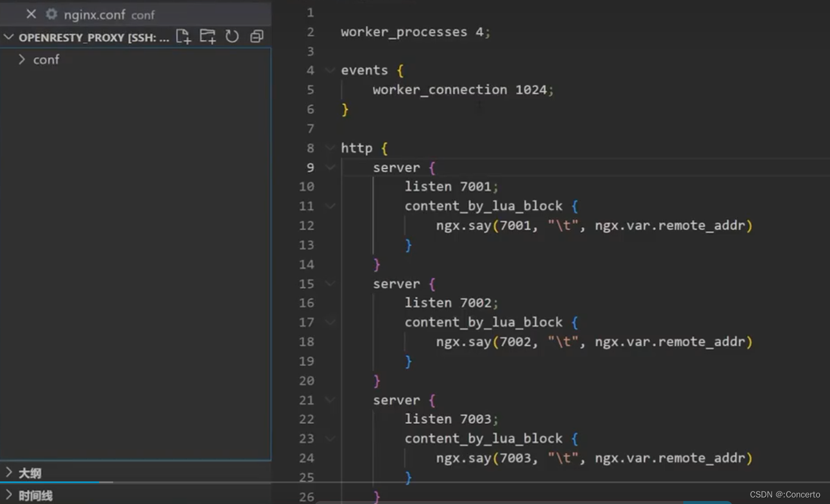Click on the events keyword

pos(364,70)
